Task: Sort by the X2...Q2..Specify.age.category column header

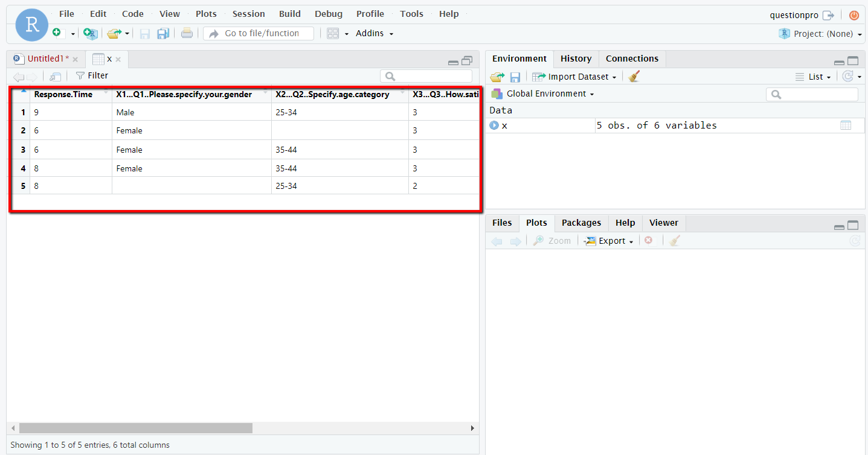Action: 340,94
